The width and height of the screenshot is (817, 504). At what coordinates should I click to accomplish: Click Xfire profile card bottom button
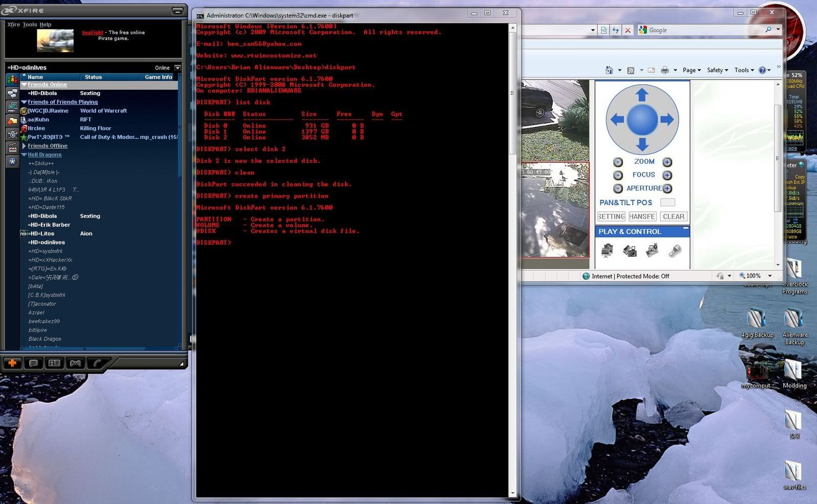(x=55, y=363)
